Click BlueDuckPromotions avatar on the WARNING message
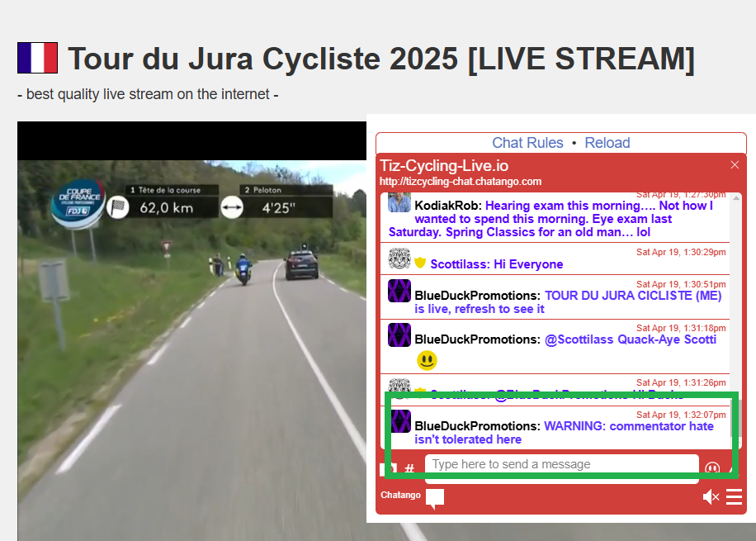 [x=399, y=421]
